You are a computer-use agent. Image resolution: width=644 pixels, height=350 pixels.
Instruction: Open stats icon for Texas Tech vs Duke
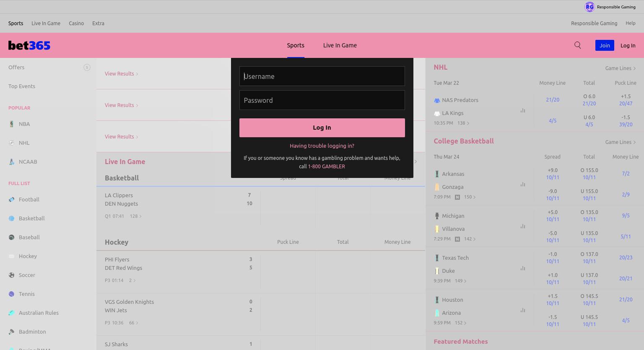click(523, 268)
